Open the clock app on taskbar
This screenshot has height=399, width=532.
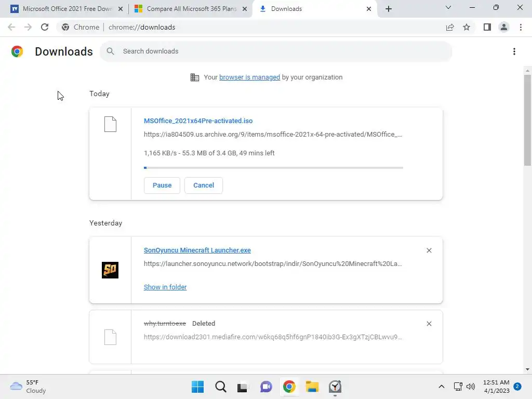[335, 387]
